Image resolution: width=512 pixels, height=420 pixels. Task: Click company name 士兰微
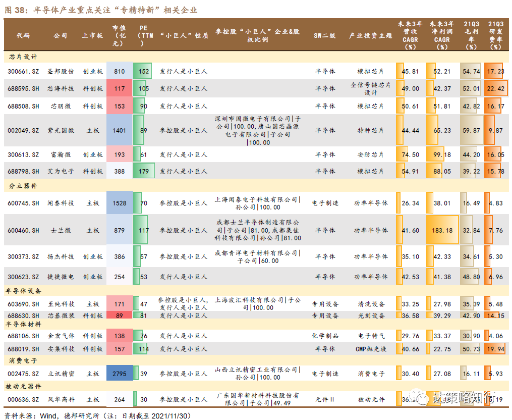pyautogui.click(x=61, y=230)
